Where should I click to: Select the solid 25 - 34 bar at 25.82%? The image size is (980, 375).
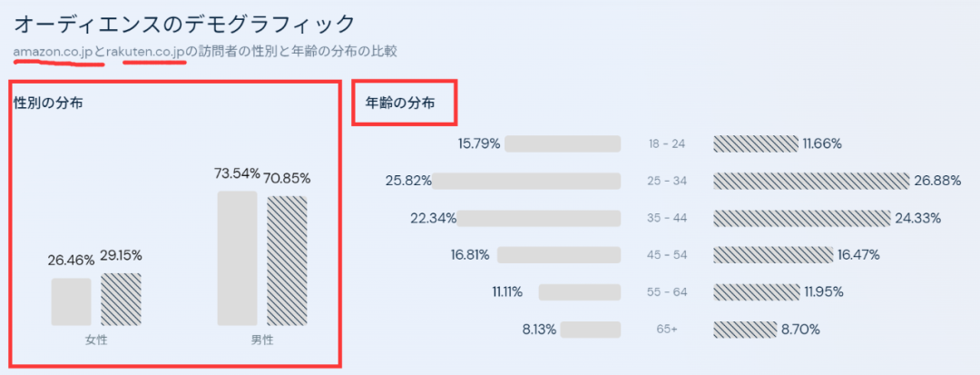coord(525,181)
